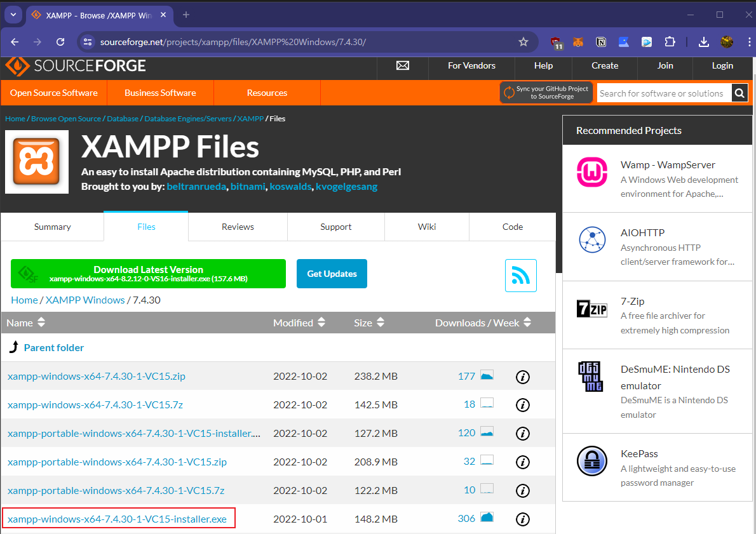Click the MetaMask fox extension icon
756x534 pixels.
pos(577,42)
